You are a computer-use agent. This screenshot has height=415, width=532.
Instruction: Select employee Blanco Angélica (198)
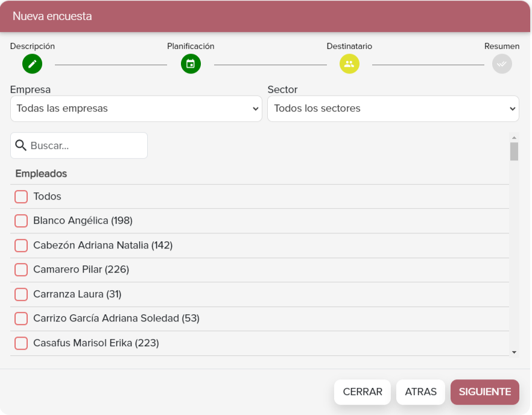21,221
